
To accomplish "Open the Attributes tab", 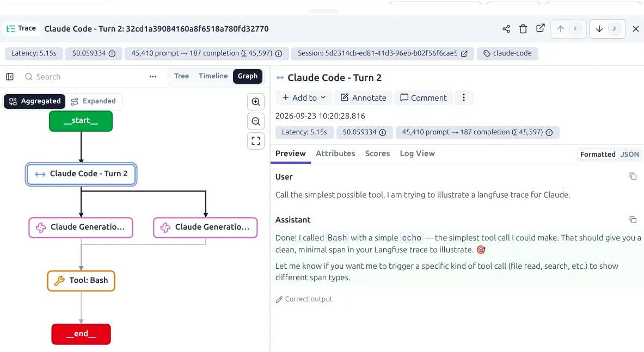I will (335, 153).
